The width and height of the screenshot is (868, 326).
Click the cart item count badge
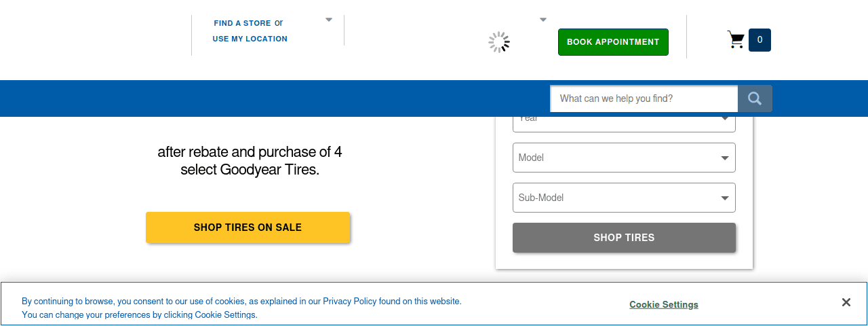coord(759,40)
